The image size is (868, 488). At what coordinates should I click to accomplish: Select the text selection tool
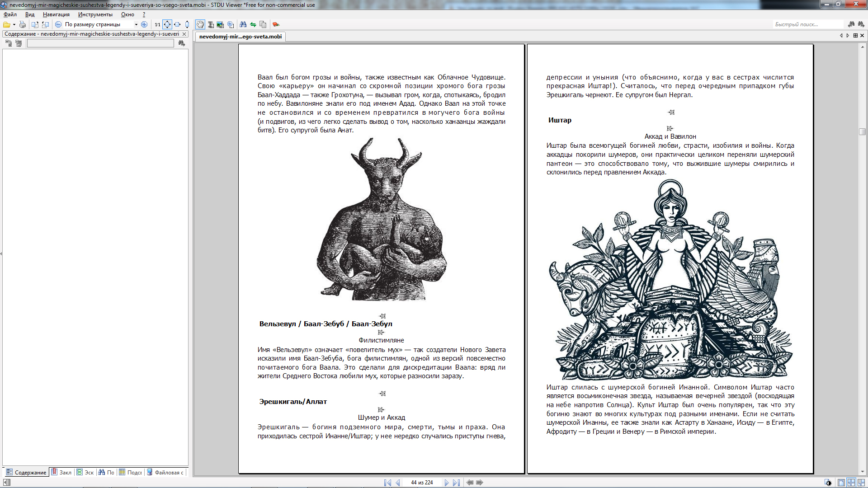click(x=211, y=24)
